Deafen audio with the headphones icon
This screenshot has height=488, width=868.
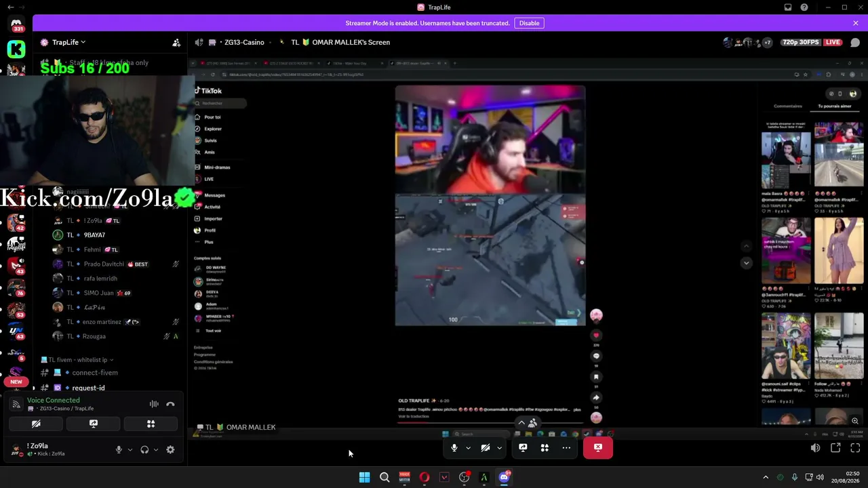click(x=144, y=449)
